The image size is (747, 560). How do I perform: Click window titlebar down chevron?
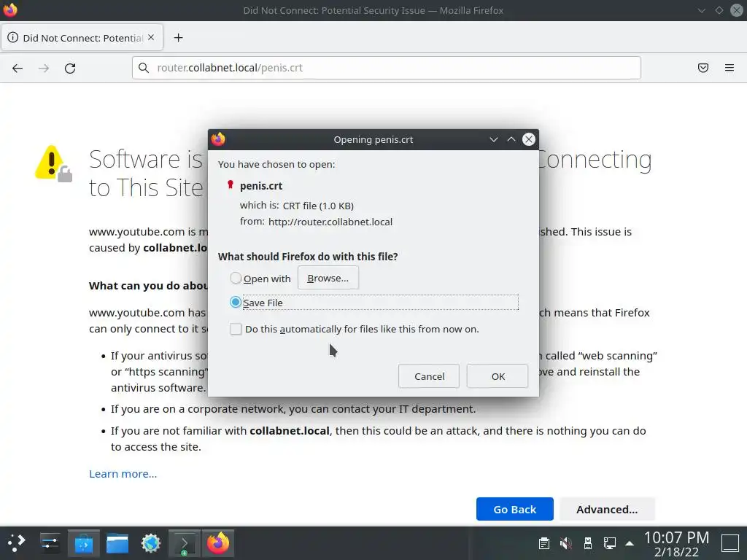tap(701, 10)
